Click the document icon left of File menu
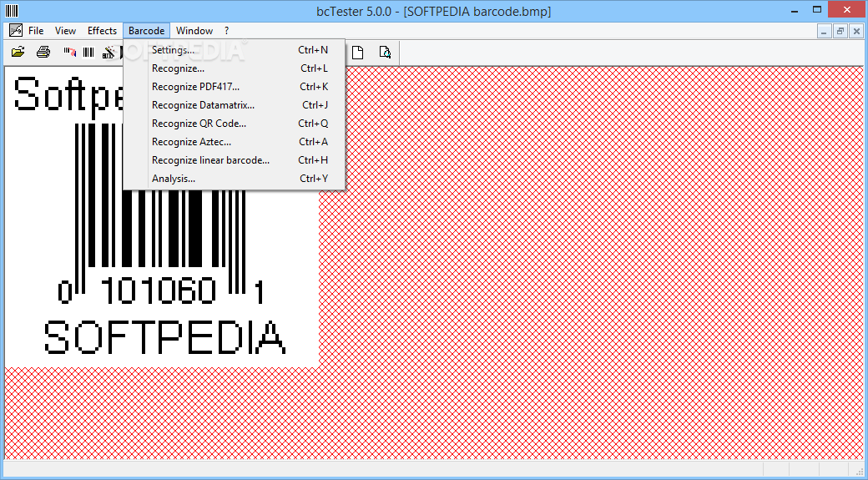The image size is (868, 480). (16, 30)
